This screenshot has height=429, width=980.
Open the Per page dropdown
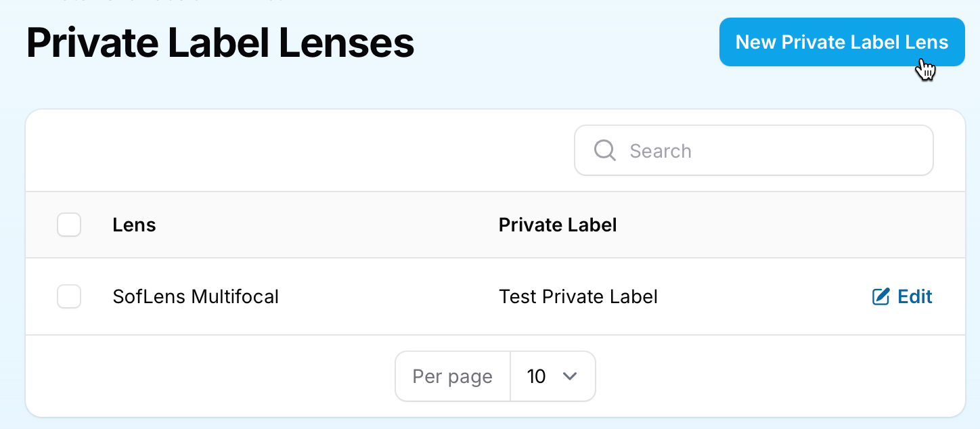click(x=552, y=376)
